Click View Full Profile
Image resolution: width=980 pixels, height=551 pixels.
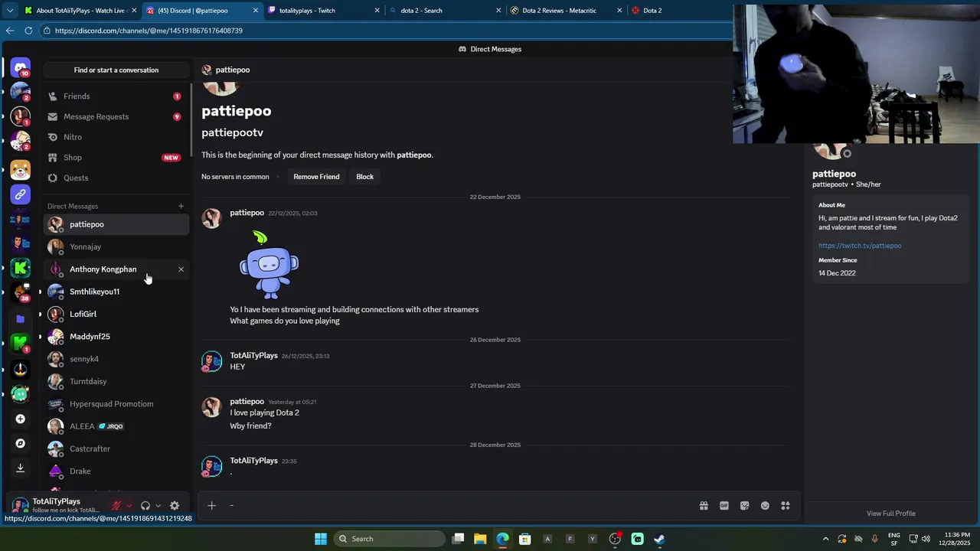890,514
